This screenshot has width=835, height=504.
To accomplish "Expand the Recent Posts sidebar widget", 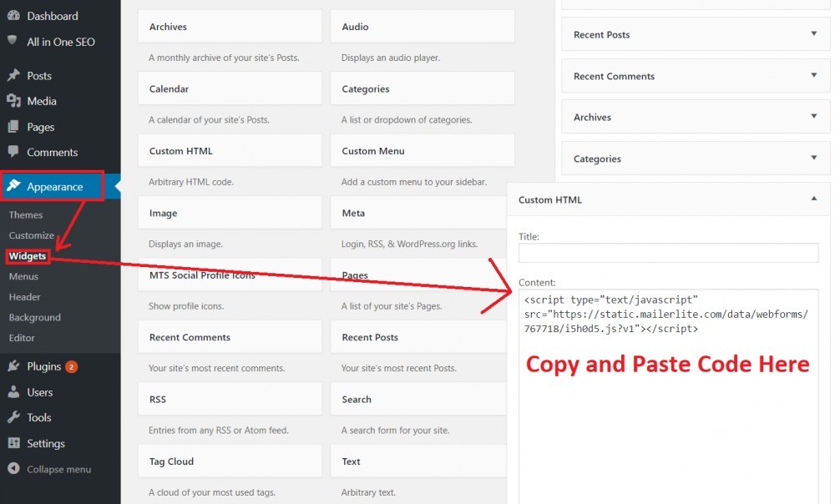I will click(813, 33).
